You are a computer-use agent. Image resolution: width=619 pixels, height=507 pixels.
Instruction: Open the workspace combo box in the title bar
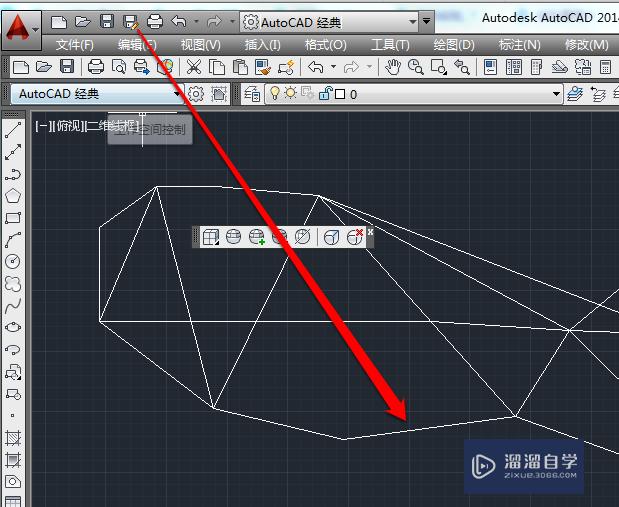point(329,22)
